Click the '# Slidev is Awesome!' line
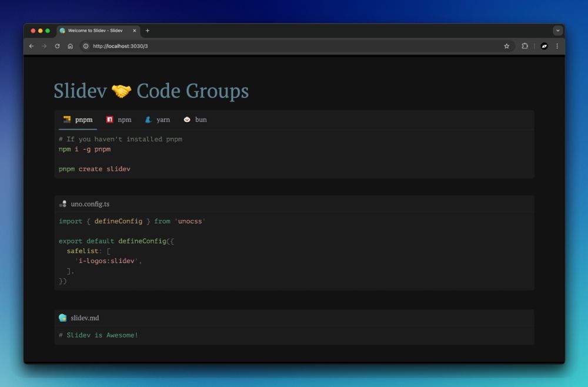Viewport: 588px width, 387px height. (98, 335)
